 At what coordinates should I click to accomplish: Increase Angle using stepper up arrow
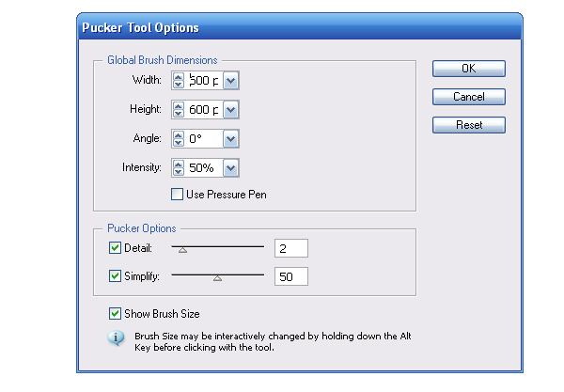pyautogui.click(x=179, y=134)
